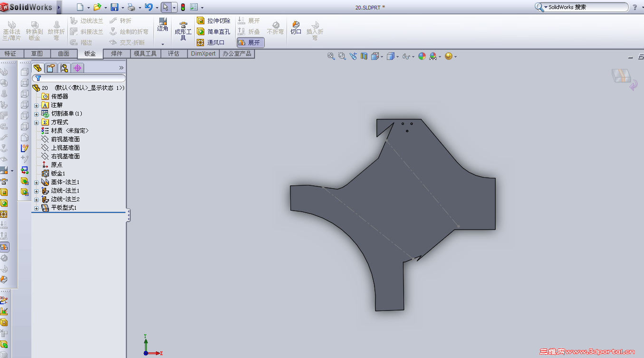Select the Sheet-Metal1 (钣金1) feature
Image resolution: width=644 pixels, height=358 pixels.
click(53, 174)
